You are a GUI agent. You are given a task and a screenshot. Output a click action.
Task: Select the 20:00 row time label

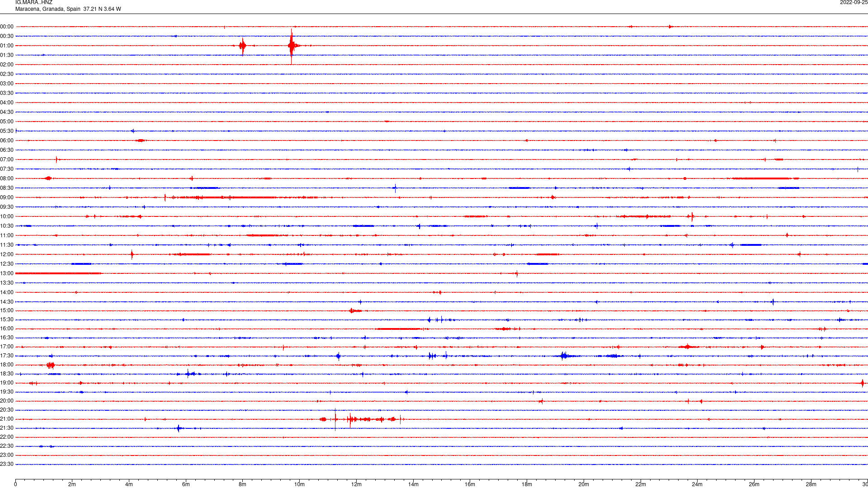click(x=7, y=401)
